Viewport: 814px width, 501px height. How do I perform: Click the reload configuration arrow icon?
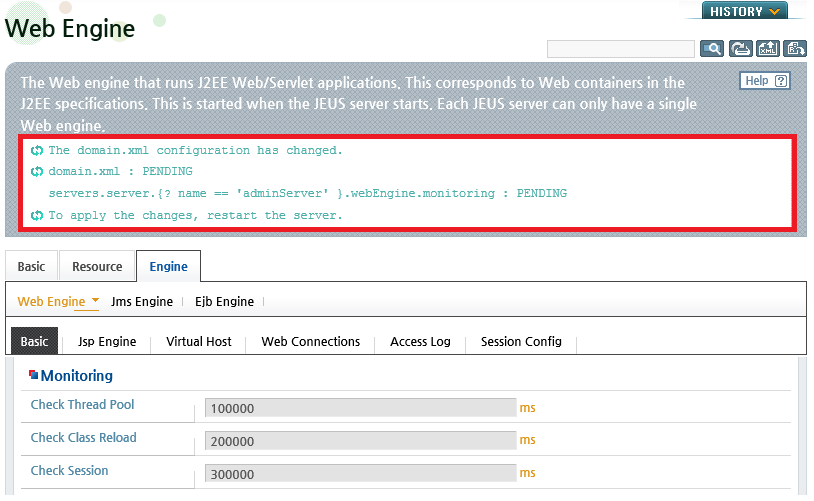point(740,49)
